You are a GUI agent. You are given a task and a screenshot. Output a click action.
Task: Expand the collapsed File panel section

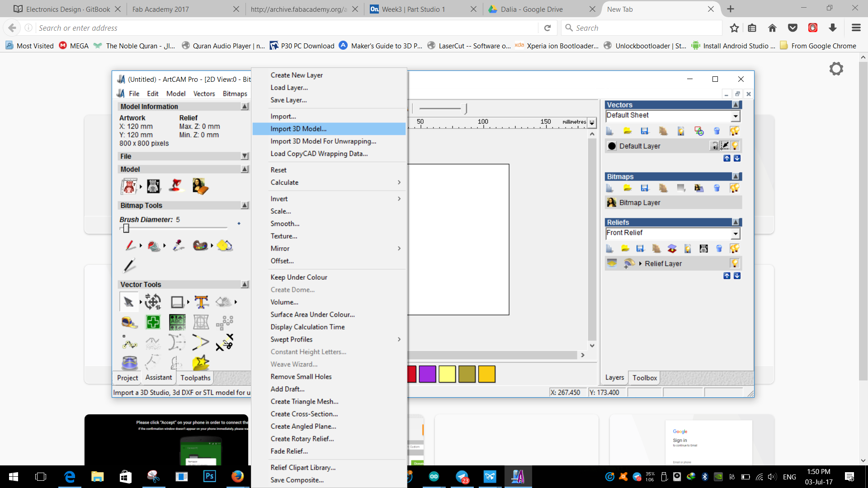pos(245,156)
